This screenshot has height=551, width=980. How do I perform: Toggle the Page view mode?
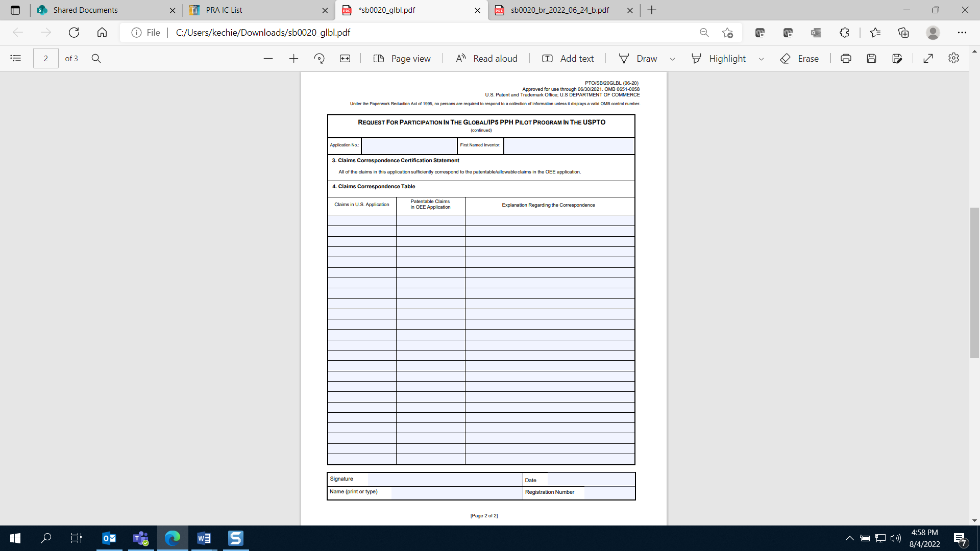pos(402,59)
